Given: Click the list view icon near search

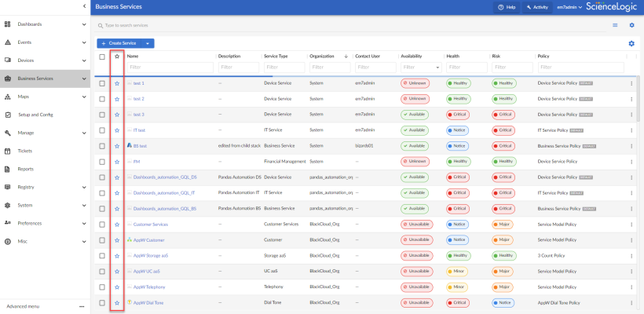Looking at the screenshot, I should (615, 25).
